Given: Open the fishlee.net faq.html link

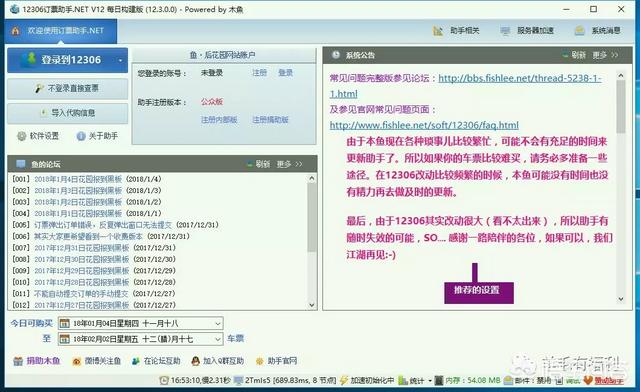Looking at the screenshot, I should click(424, 125).
